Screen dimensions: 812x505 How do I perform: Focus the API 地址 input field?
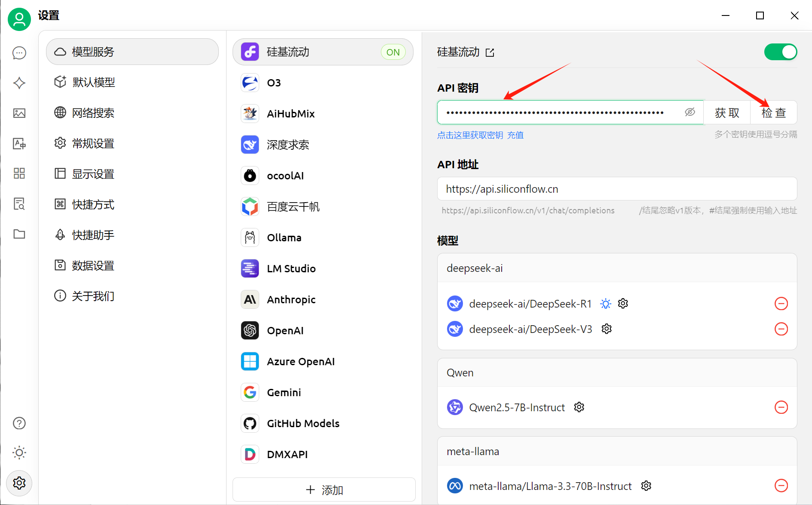click(617, 189)
